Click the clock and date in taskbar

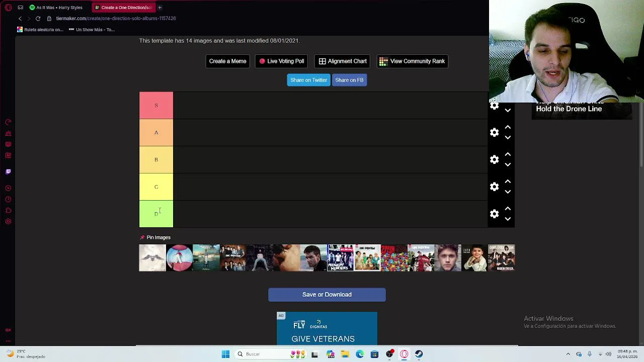[x=627, y=354]
